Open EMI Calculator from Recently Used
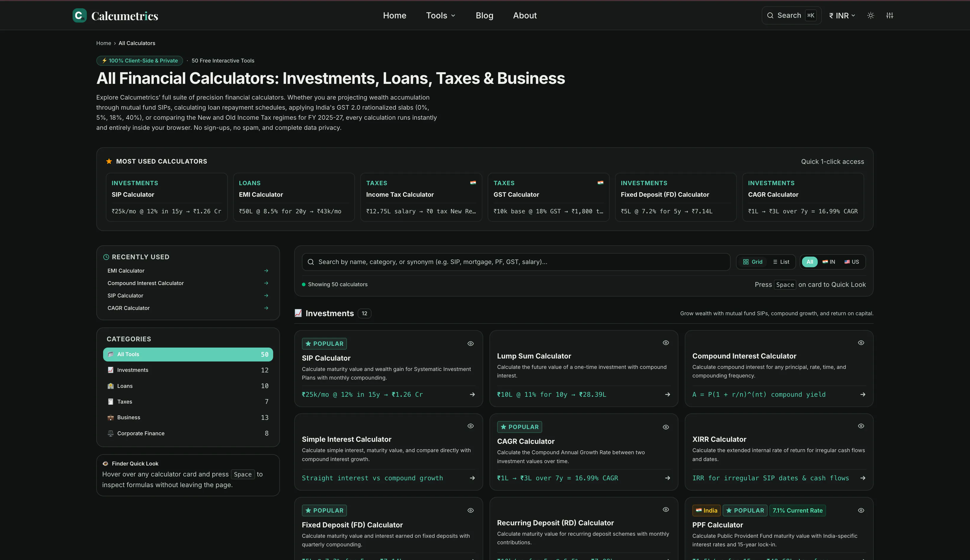The image size is (970, 560). [x=188, y=271]
